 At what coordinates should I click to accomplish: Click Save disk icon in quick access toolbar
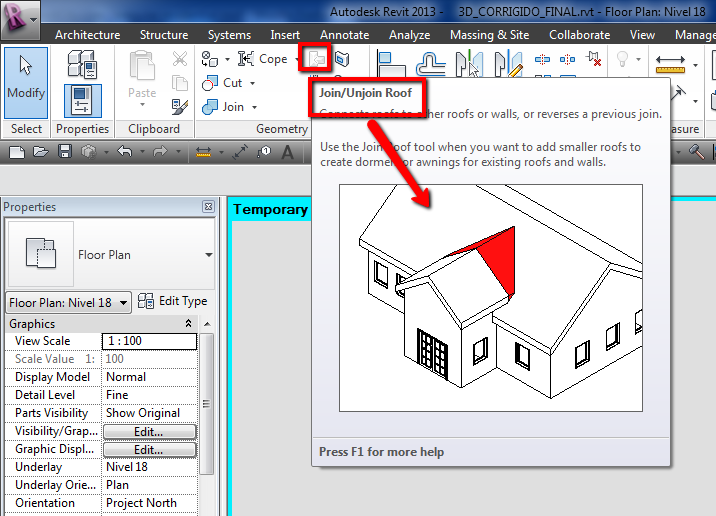click(65, 152)
